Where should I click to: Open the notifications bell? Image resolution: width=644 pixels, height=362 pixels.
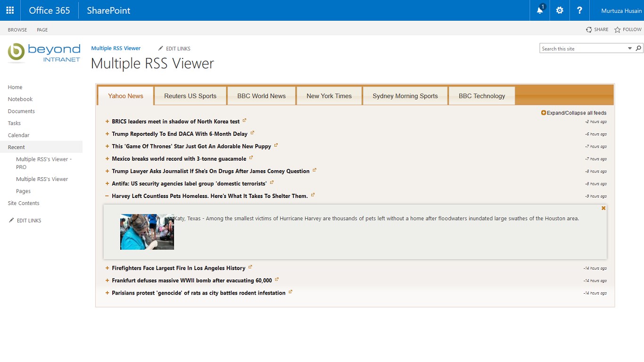[540, 10]
